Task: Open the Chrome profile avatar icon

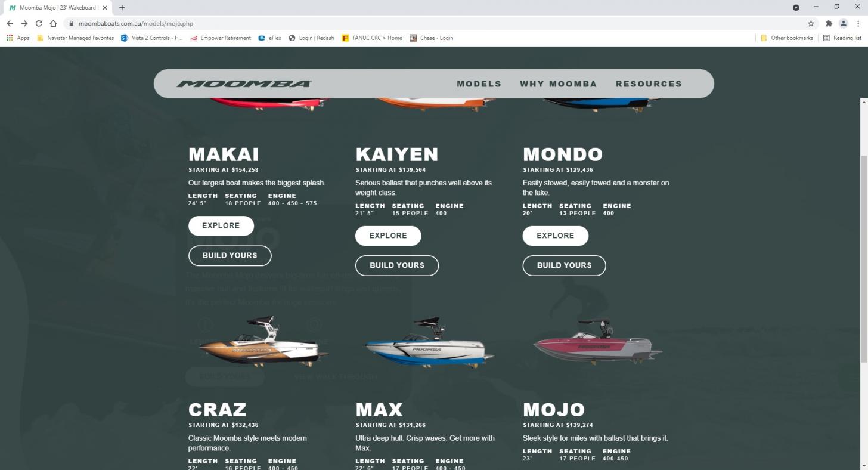Action: pyautogui.click(x=843, y=23)
